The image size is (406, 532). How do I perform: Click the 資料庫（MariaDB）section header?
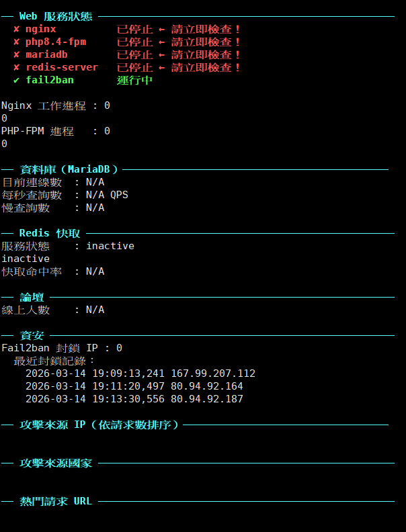coord(69,169)
